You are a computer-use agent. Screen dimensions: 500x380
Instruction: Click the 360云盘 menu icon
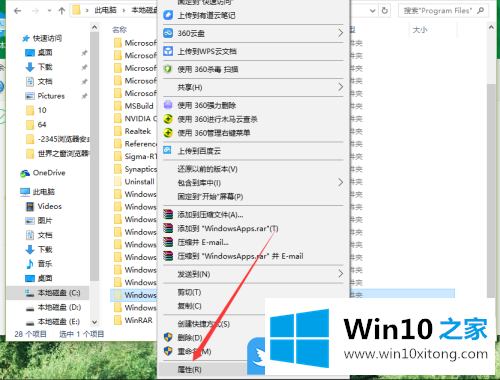coord(168,33)
